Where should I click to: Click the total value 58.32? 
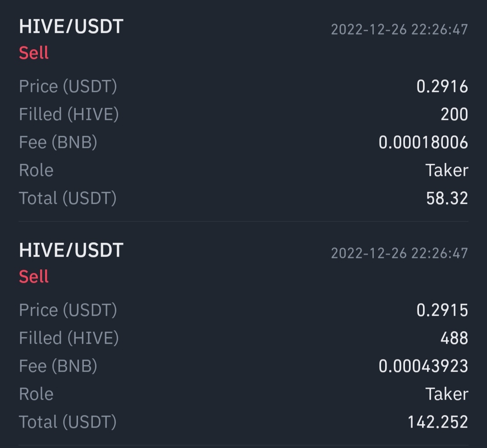(x=447, y=198)
